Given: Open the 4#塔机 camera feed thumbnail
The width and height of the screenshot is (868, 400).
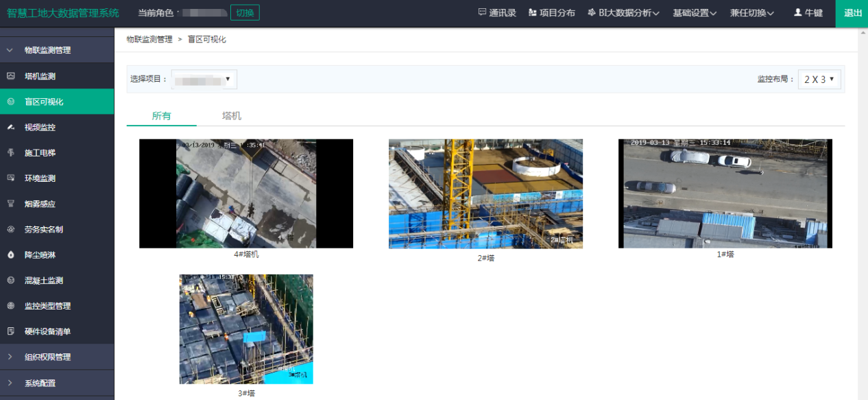Looking at the screenshot, I should pos(246,193).
